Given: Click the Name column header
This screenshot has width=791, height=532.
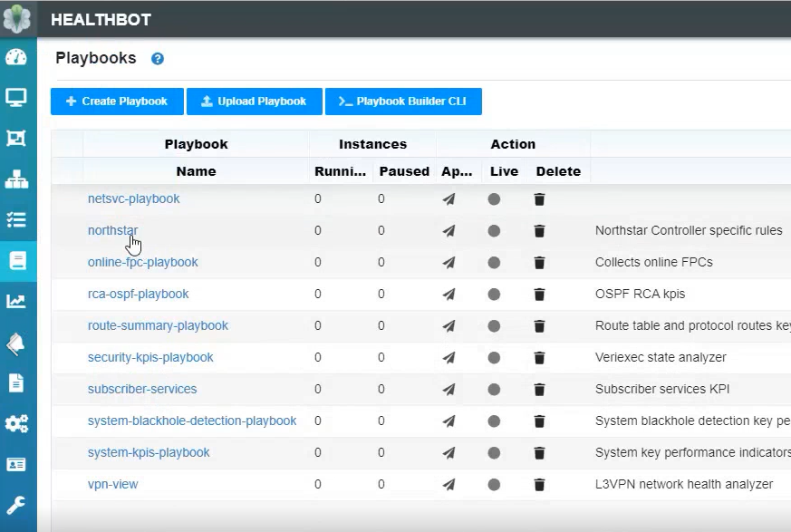Looking at the screenshot, I should tap(196, 171).
